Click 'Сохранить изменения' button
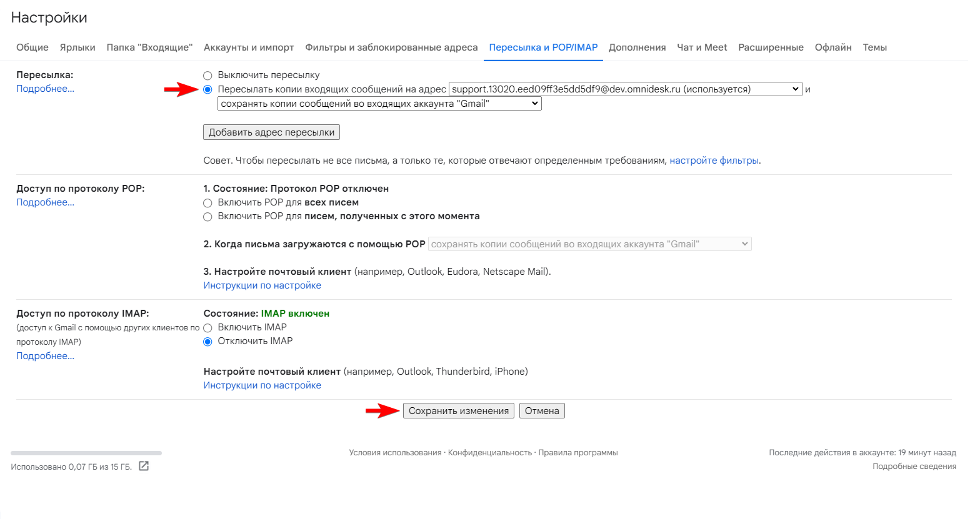The height and width of the screenshot is (519, 980). click(x=459, y=411)
